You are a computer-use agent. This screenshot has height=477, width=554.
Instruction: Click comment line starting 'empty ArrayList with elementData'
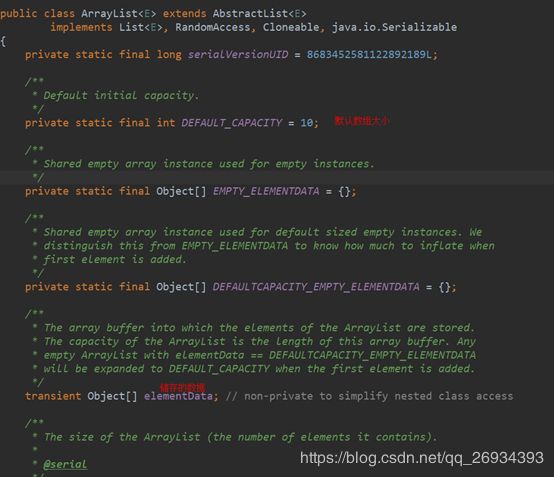click(x=260, y=355)
